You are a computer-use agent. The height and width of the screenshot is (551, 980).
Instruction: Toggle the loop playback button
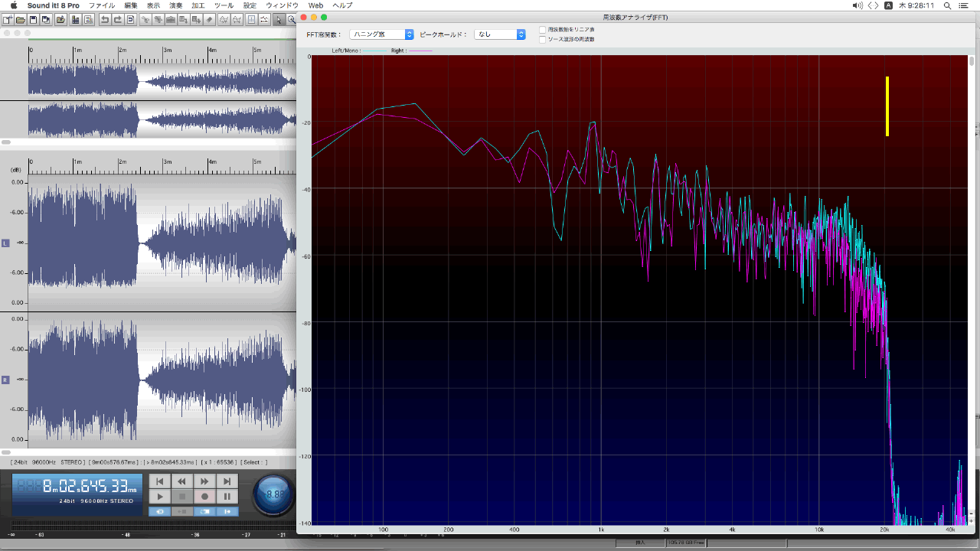coord(160,511)
